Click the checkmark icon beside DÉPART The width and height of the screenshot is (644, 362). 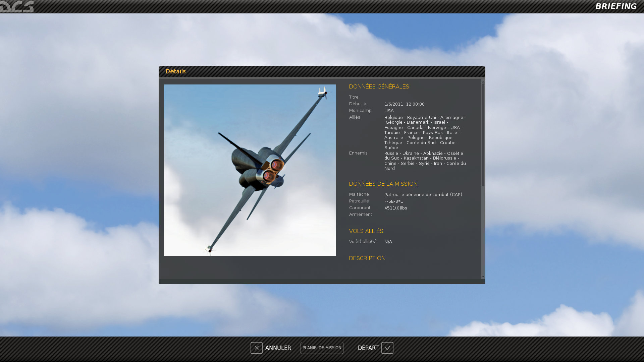(387, 348)
